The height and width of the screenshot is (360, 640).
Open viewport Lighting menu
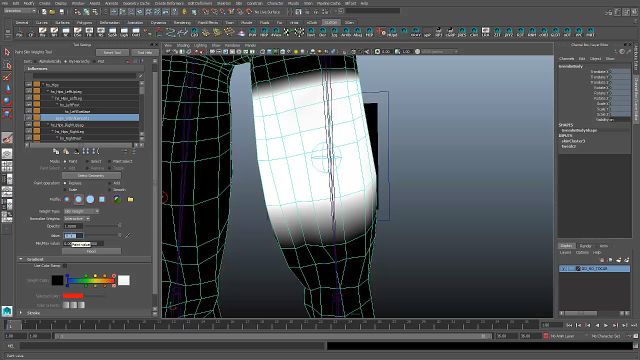(200, 46)
